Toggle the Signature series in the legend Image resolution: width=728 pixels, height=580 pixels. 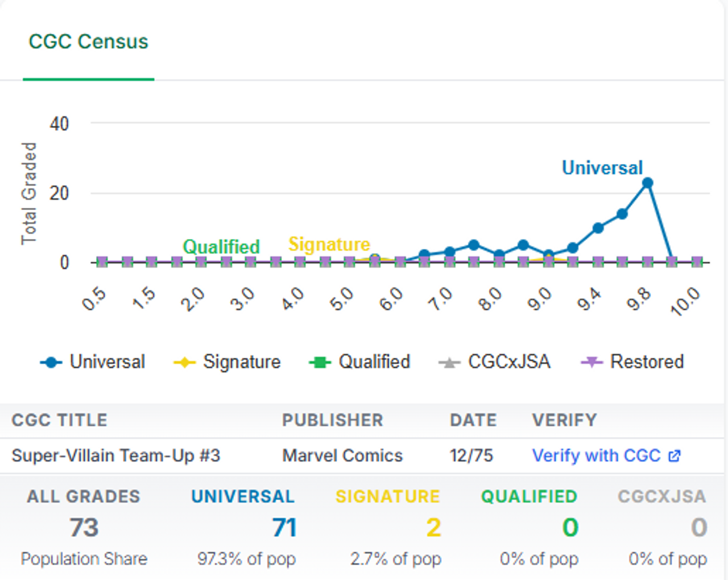point(227,362)
